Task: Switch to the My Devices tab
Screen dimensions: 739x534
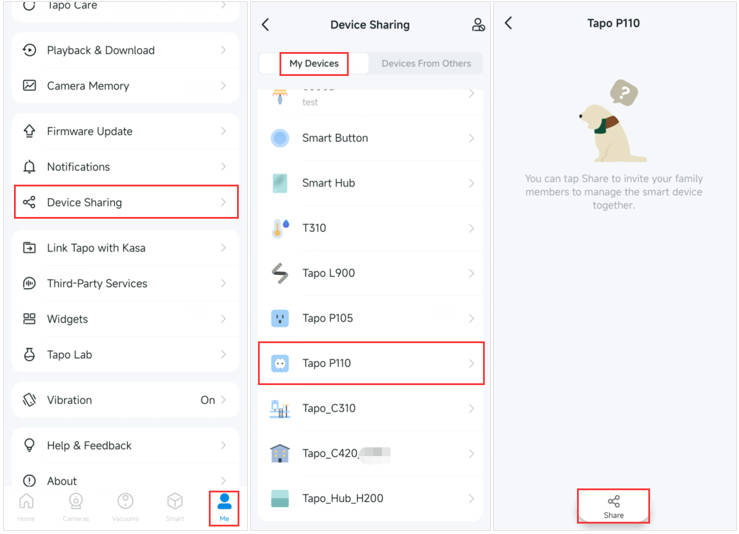Action: [x=314, y=64]
